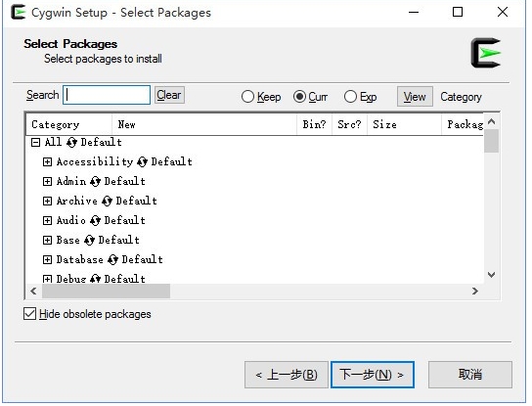Click the horizontal scrollbar thumb
The width and height of the screenshot is (532, 406).
[106, 292]
